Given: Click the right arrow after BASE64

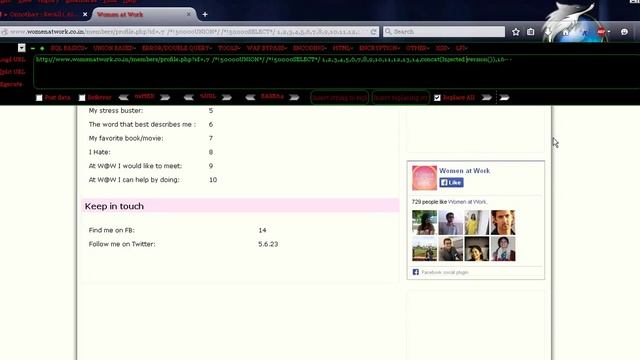Looking at the screenshot, I should pos(294,97).
